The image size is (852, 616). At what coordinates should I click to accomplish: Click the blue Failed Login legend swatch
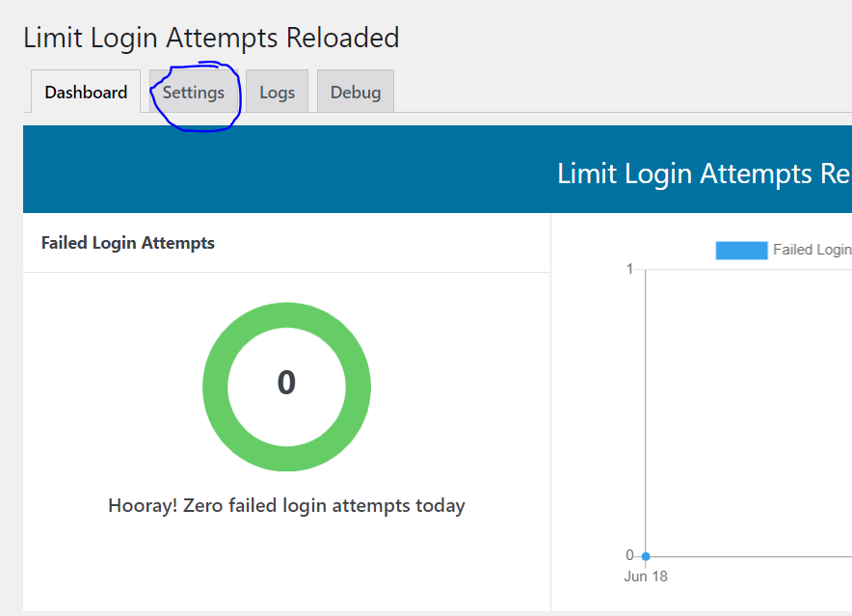[x=741, y=250]
